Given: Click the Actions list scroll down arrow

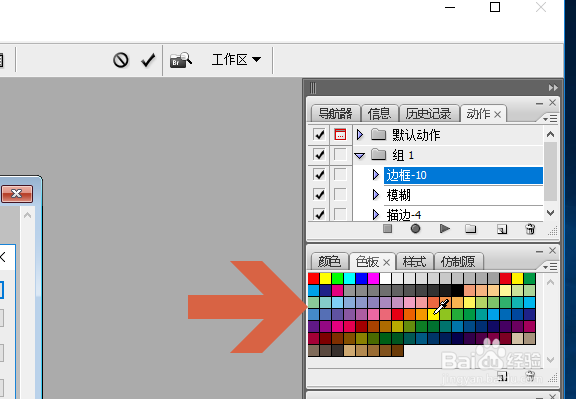Looking at the screenshot, I should pos(550,213).
